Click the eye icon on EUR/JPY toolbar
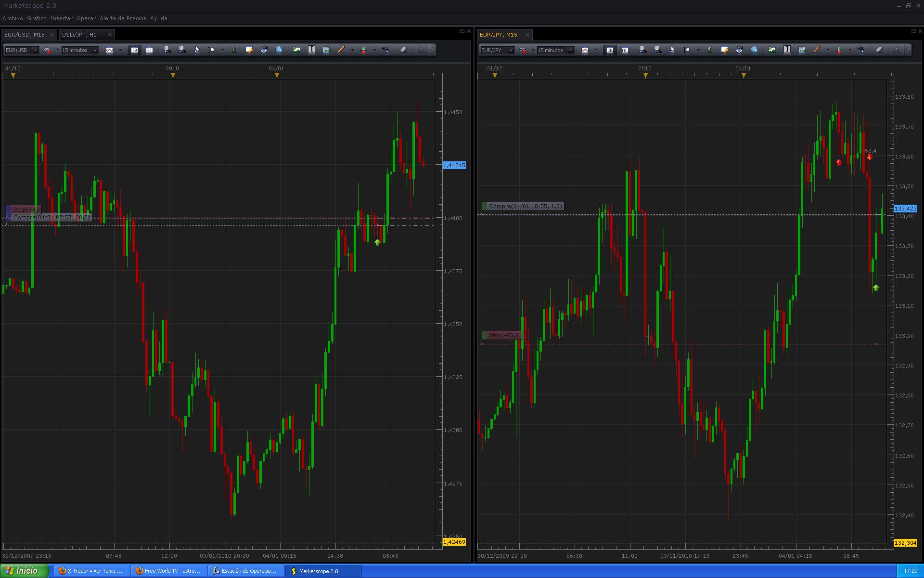The image size is (924, 578). [x=739, y=50]
